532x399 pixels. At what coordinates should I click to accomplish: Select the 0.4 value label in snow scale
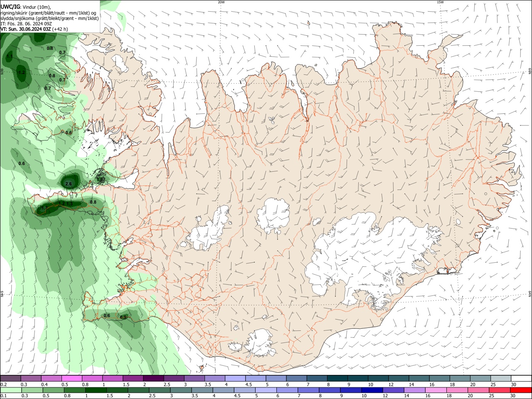coord(44,384)
